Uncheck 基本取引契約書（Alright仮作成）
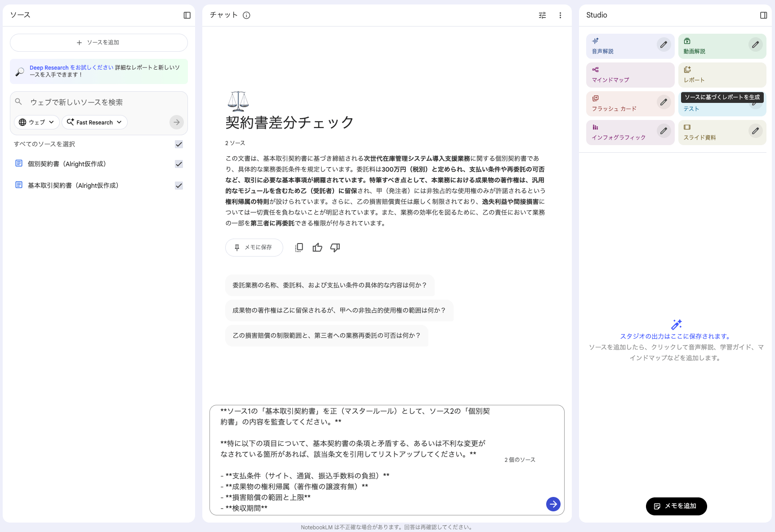 179,185
